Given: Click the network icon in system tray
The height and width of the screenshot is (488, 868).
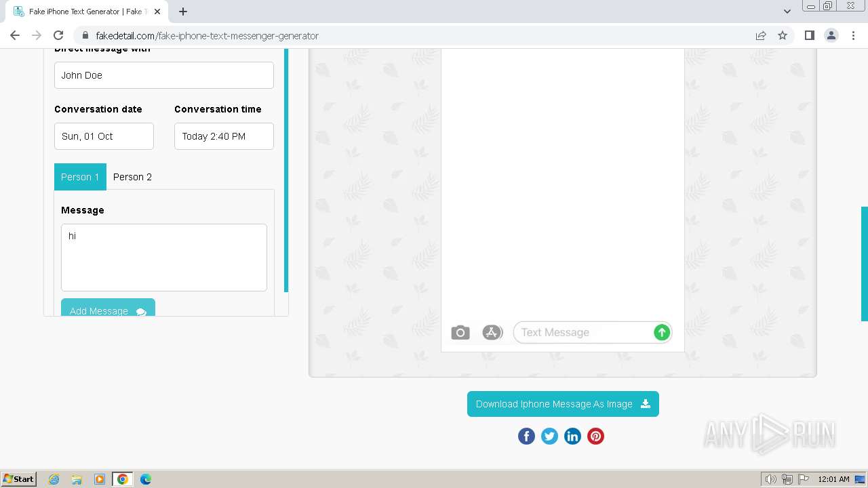Looking at the screenshot, I should point(787,479).
